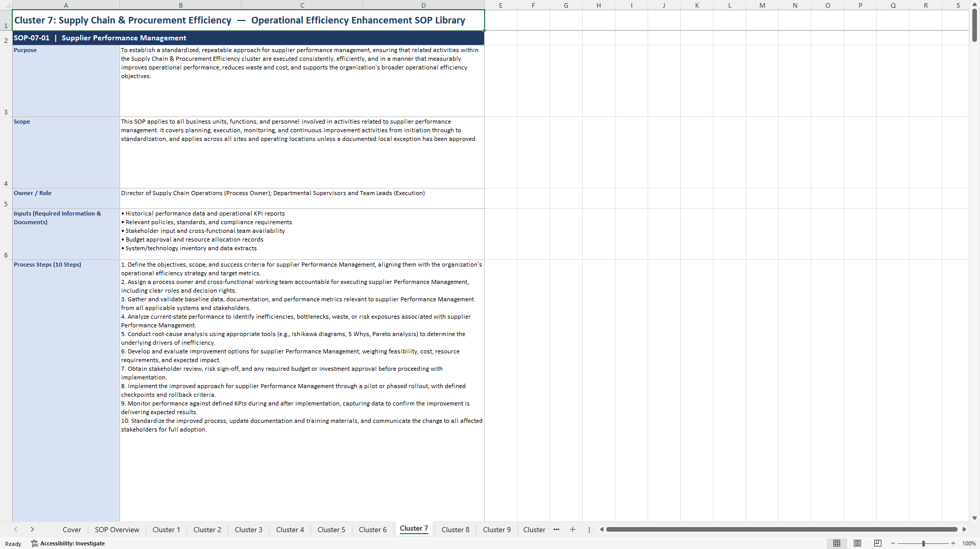Select Inputs (Required Information & Documents) cell
Image resolution: width=980 pixels, height=549 pixels.
coord(66,234)
